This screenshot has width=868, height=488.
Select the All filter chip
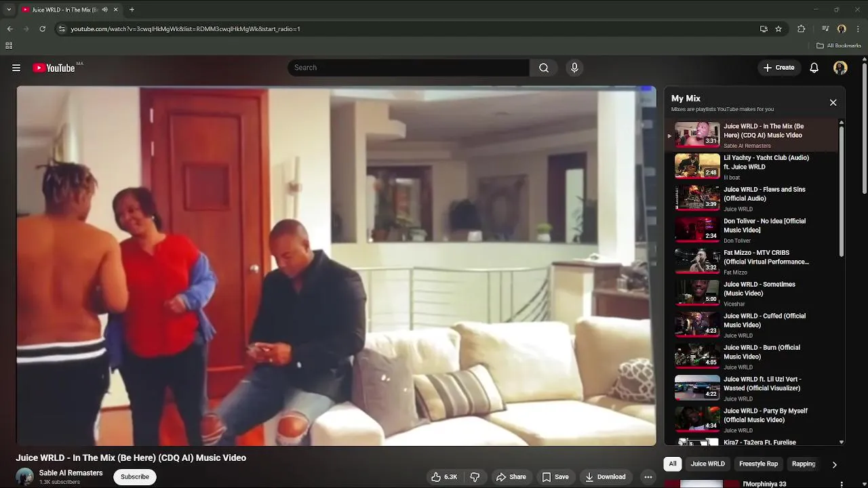[x=673, y=464]
